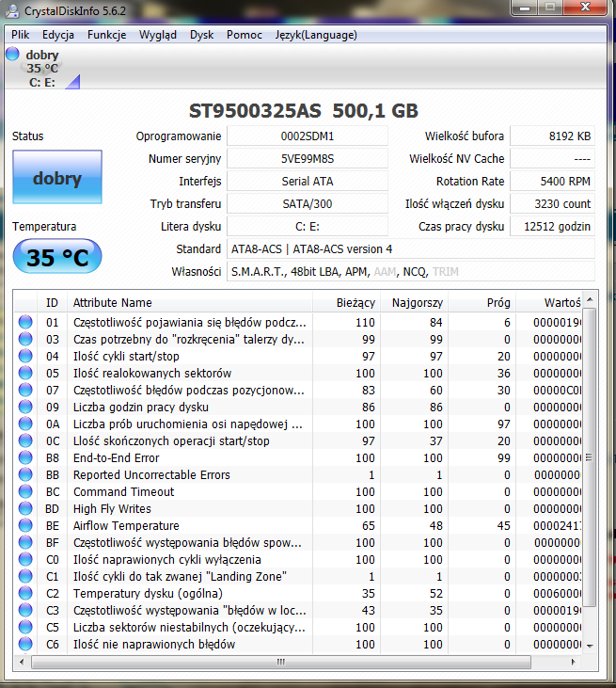Click status orb for 'Ilość cykli start/stop'
The height and width of the screenshot is (688, 616).
[25, 356]
